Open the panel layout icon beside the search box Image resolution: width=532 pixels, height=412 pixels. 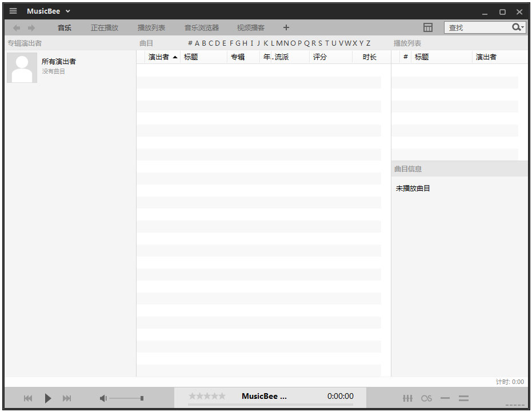(x=428, y=27)
